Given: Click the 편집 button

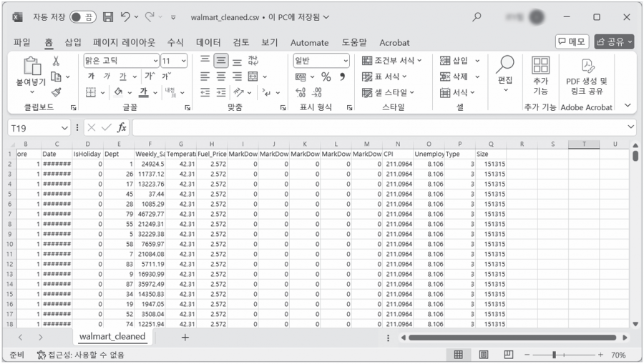Looking at the screenshot, I should click(505, 74).
